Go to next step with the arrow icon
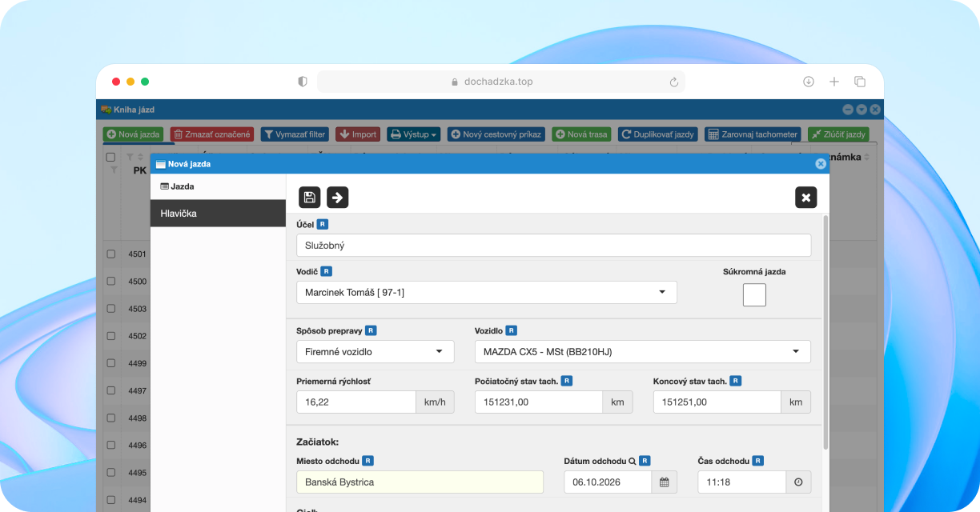980x512 pixels. 338,197
